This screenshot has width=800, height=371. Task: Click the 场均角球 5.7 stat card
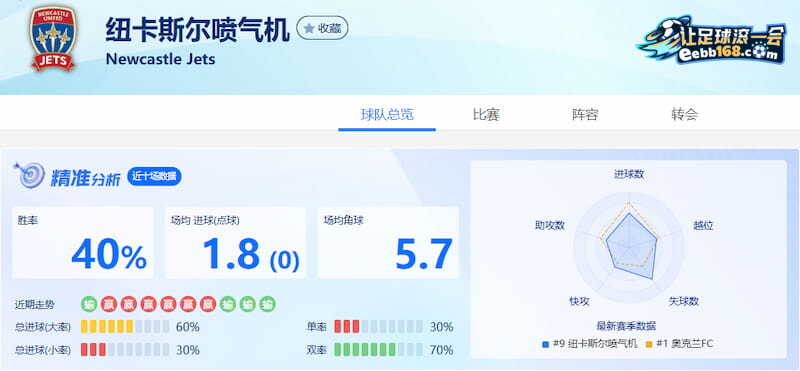[388, 242]
